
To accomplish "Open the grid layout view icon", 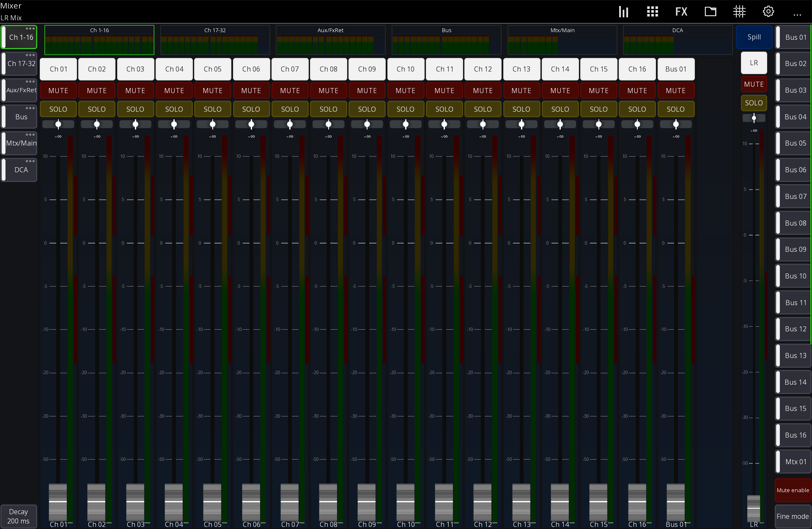I will [653, 11].
